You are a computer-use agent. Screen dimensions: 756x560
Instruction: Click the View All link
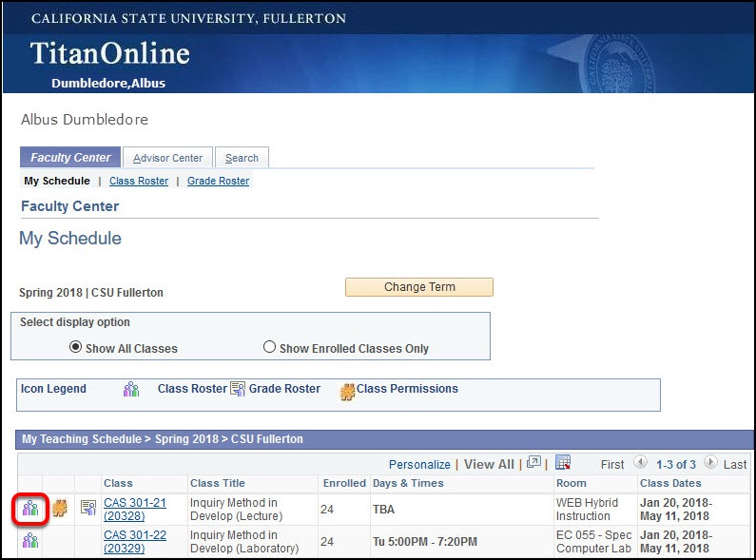tap(489, 465)
